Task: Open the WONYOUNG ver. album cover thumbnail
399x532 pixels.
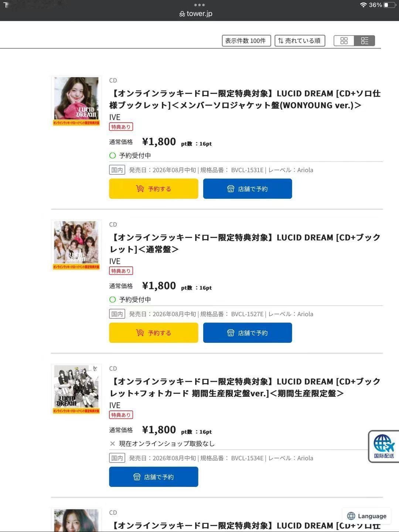Action: (x=76, y=101)
